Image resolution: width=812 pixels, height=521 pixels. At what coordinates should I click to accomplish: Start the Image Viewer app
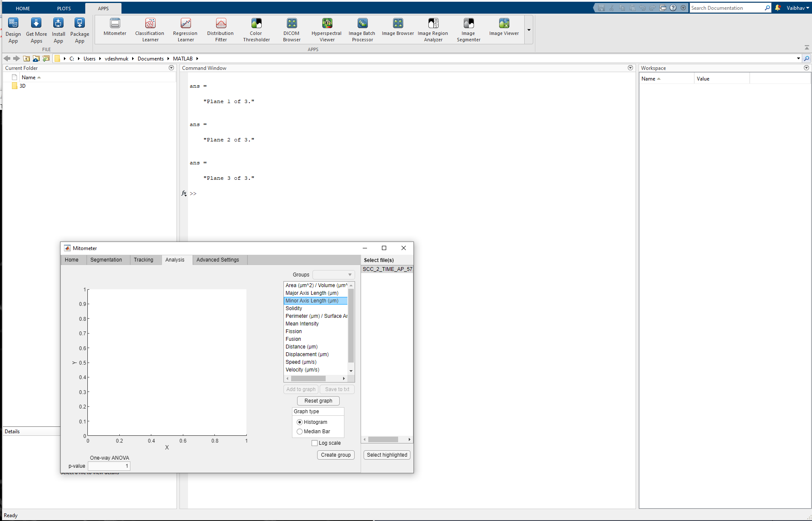point(503,29)
